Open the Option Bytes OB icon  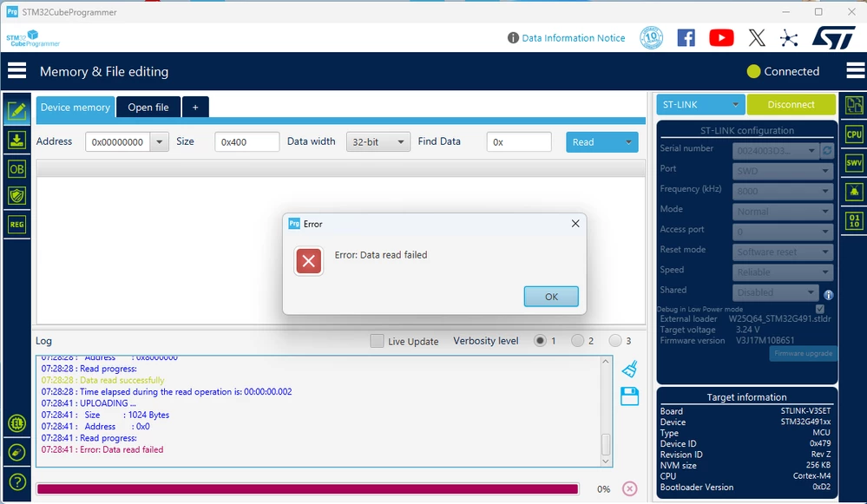(16, 169)
